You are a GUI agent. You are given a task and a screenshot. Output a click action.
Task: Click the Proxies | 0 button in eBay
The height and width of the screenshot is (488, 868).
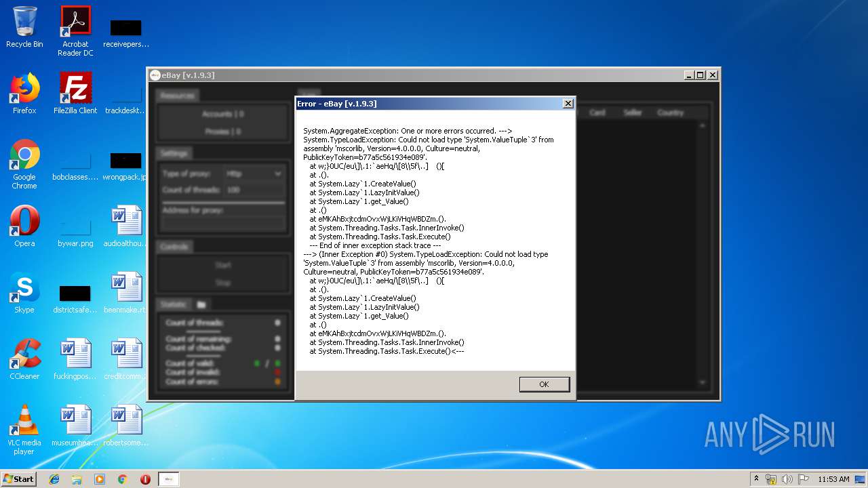click(223, 131)
